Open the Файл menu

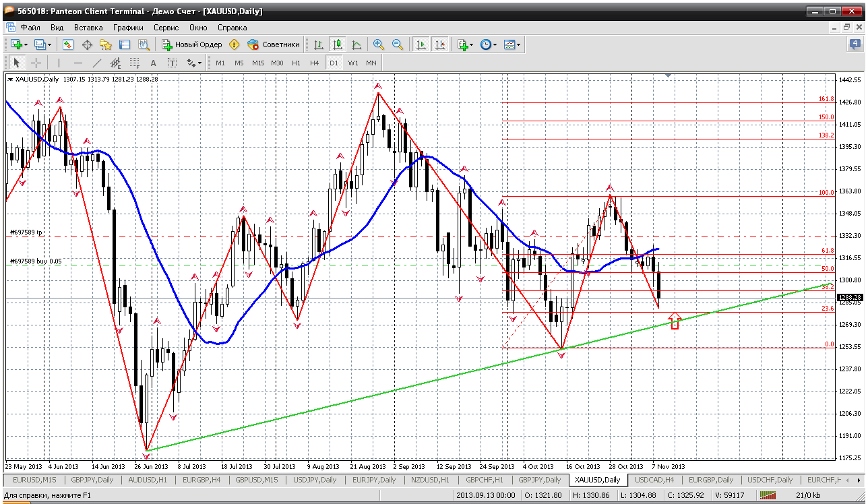pos(30,28)
